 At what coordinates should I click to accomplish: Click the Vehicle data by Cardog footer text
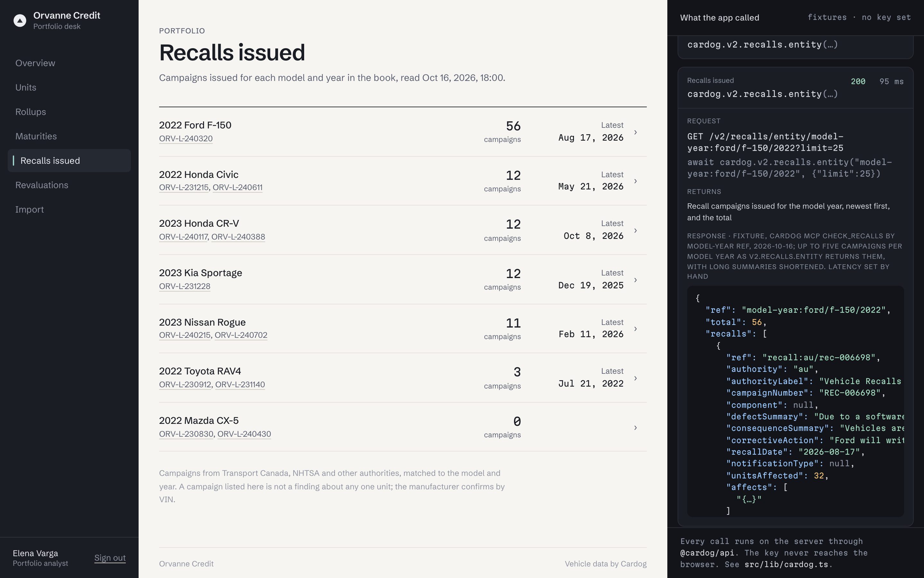coord(605,564)
